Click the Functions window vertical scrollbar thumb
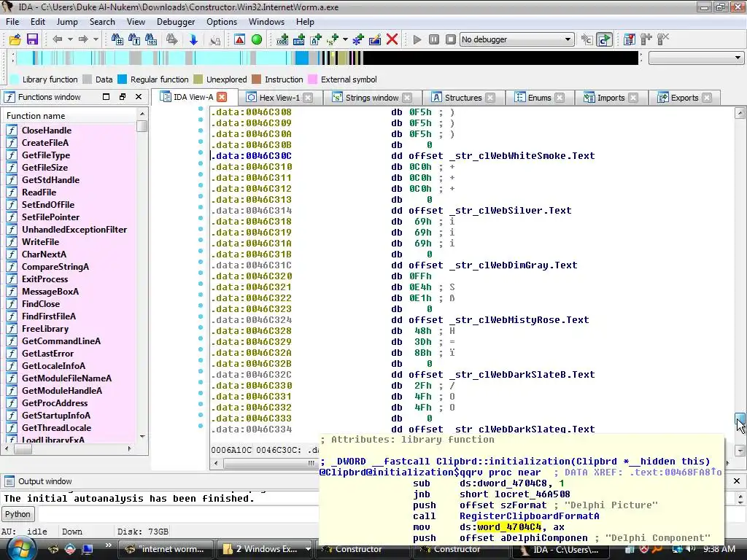747x560 pixels. tap(142, 126)
